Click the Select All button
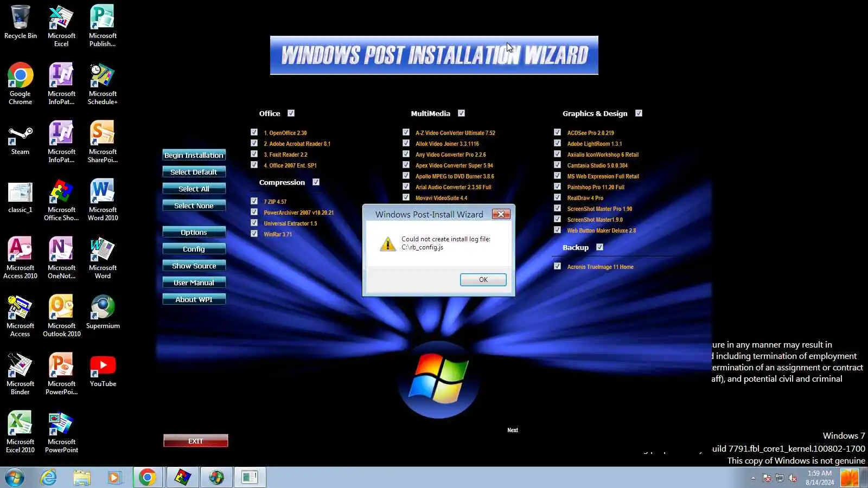The width and height of the screenshot is (868, 488). coord(194,189)
